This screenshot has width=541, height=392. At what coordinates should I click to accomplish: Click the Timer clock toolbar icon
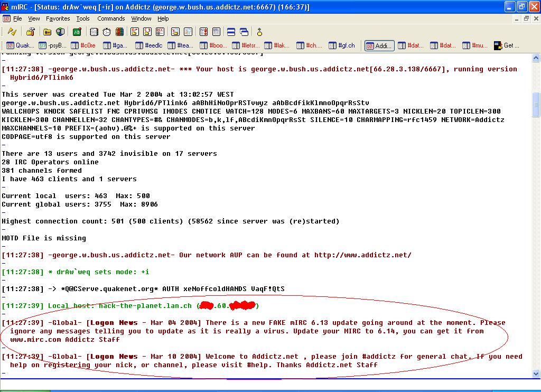[107, 32]
